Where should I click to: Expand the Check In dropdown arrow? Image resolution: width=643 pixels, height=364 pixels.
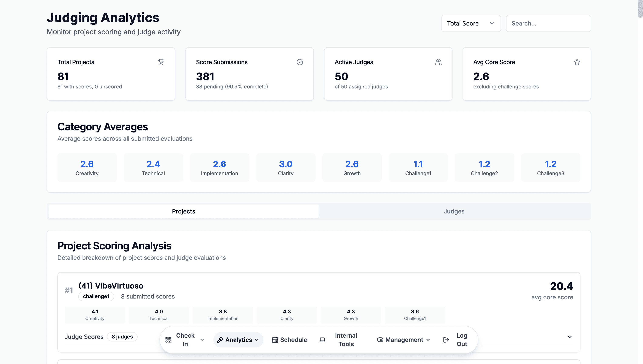(x=202, y=340)
